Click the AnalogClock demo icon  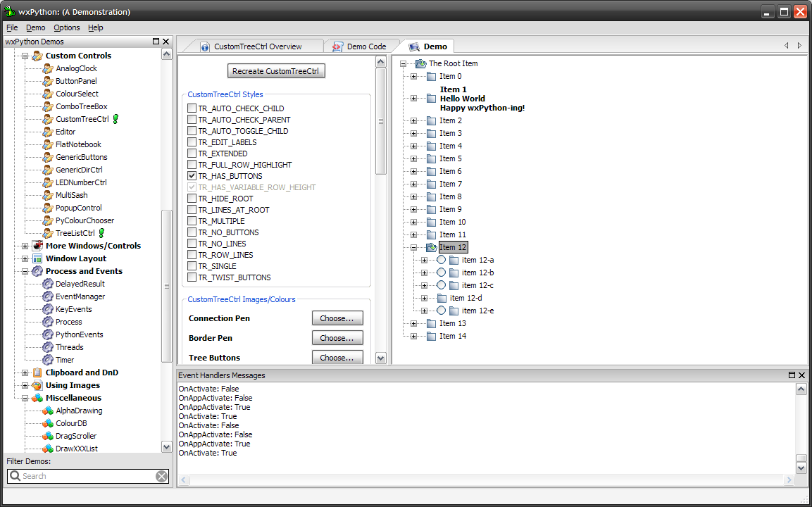click(x=47, y=68)
